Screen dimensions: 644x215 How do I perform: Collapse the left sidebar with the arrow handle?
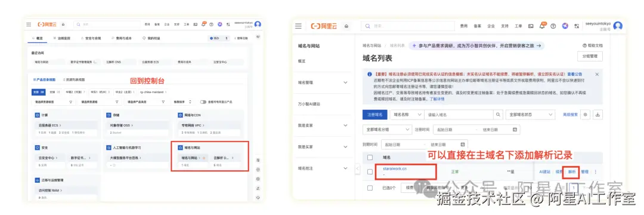(357, 169)
